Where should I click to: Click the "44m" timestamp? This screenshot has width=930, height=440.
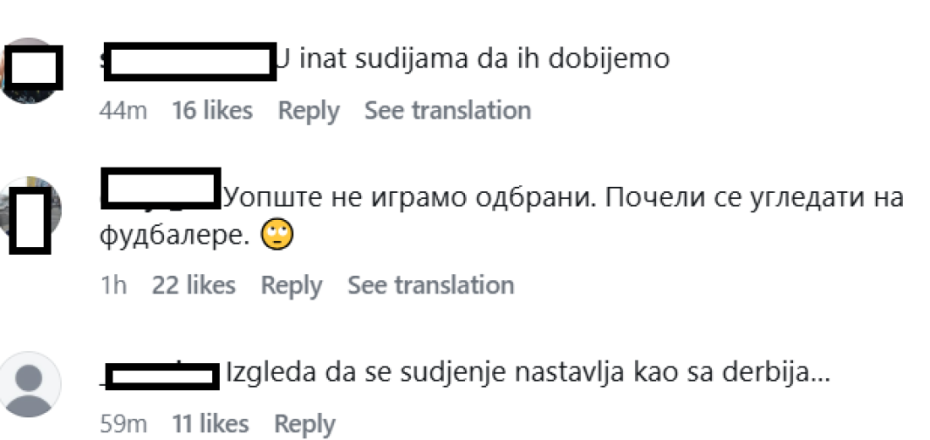coord(123,110)
